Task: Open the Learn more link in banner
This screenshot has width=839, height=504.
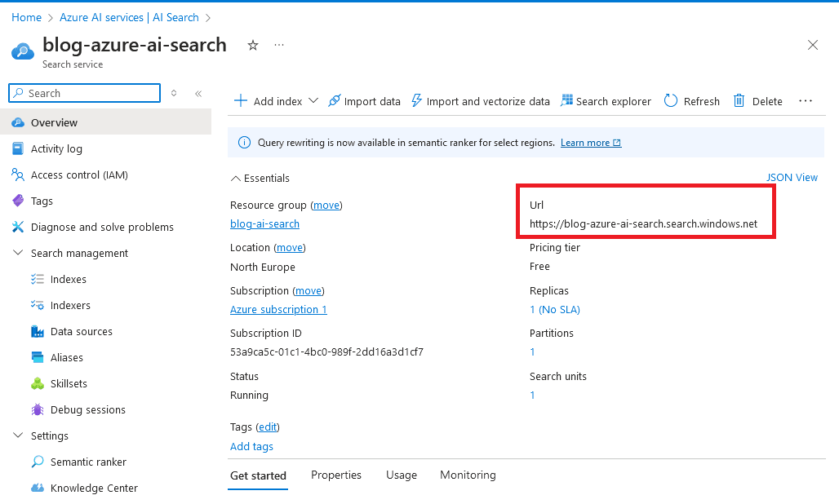Action: [591, 143]
